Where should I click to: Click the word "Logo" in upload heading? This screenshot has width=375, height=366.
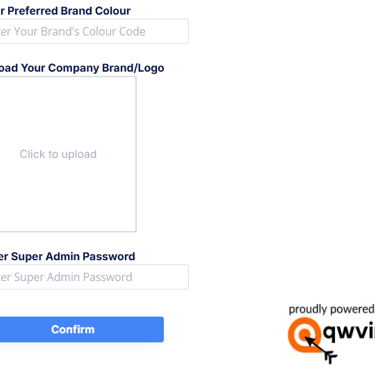pyautogui.click(x=151, y=68)
